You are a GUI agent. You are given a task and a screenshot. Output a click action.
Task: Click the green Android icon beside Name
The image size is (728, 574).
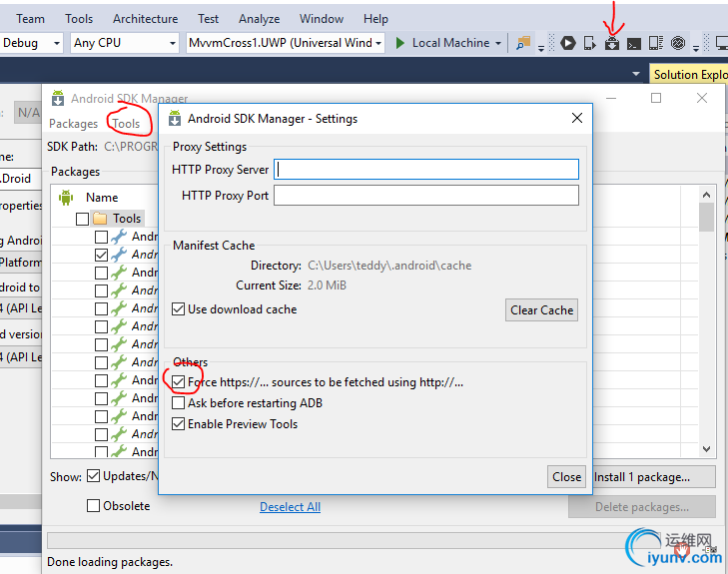coord(66,198)
